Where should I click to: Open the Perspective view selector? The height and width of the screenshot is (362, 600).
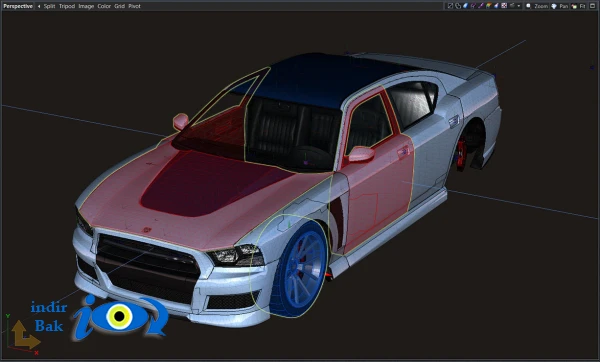click(18, 6)
